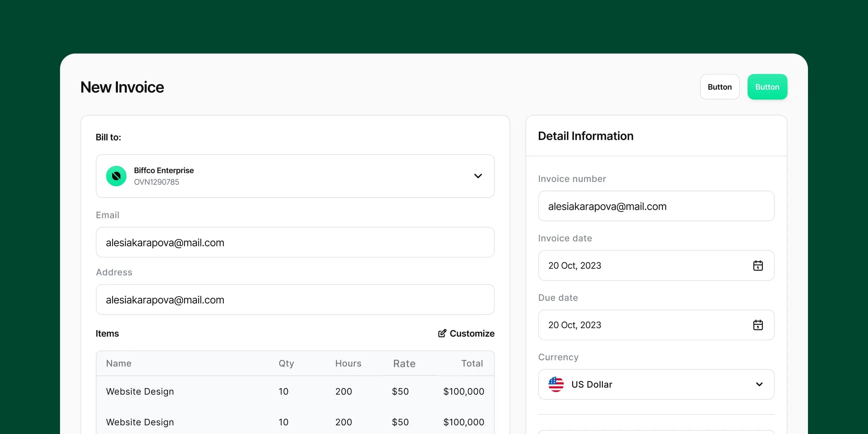Click the chevron arrow on the company picker
The width and height of the screenshot is (868, 434).
click(478, 176)
